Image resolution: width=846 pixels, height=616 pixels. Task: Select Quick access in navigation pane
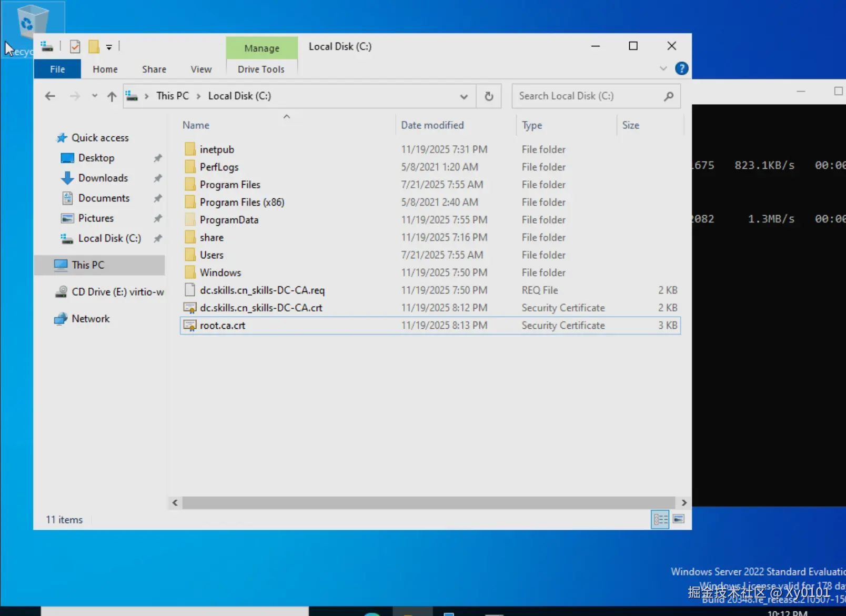point(100,138)
